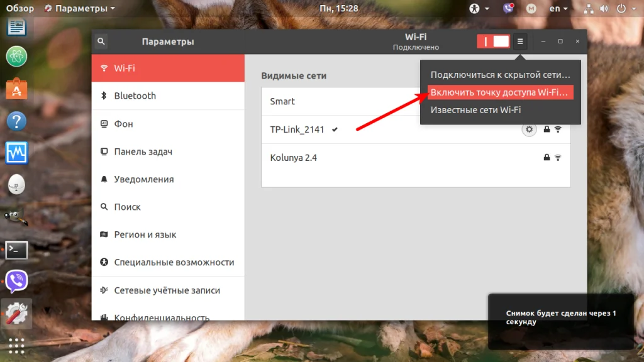644x362 pixels.
Task: Click the screenshot countdown notification
Action: pyautogui.click(x=561, y=321)
